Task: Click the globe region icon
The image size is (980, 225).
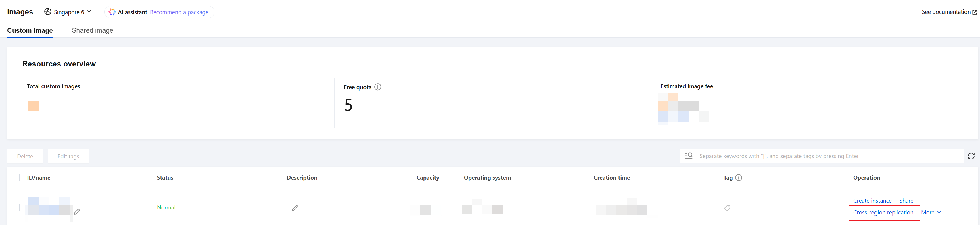Action: pos(47,12)
